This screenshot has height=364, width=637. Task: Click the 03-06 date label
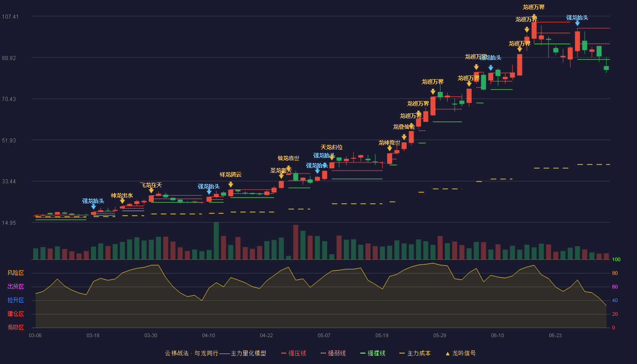pos(35,335)
